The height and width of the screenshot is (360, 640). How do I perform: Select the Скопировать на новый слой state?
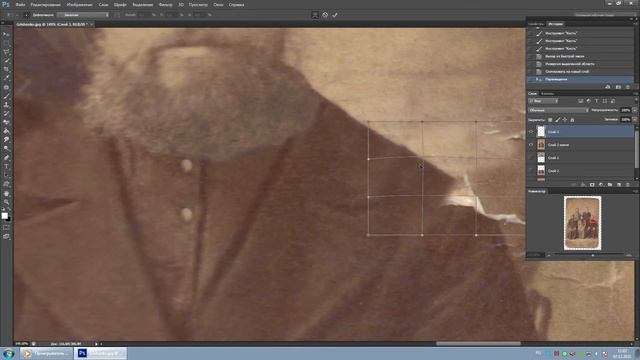click(580, 71)
